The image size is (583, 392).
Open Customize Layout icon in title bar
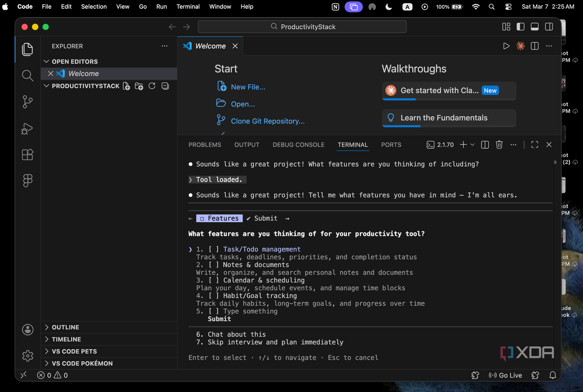click(x=506, y=27)
